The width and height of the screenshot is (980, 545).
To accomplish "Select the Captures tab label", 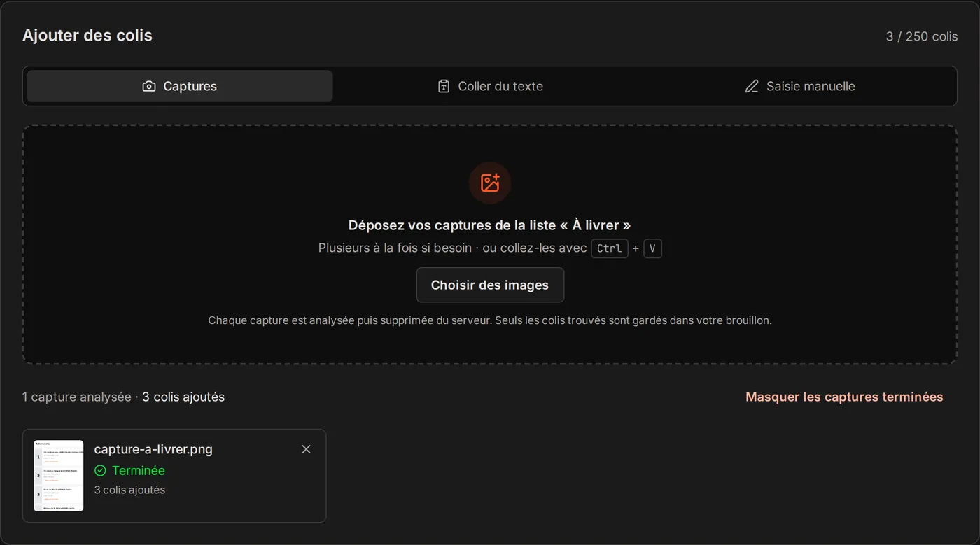I will tap(190, 86).
